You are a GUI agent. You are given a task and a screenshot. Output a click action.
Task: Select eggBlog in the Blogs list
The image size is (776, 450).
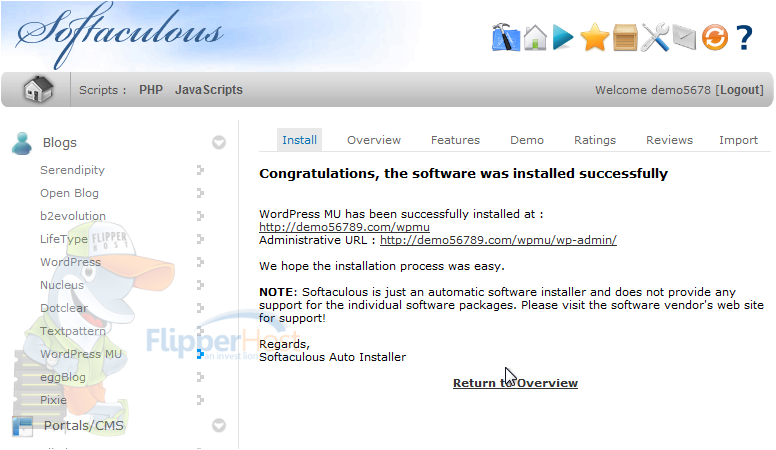pos(63,377)
